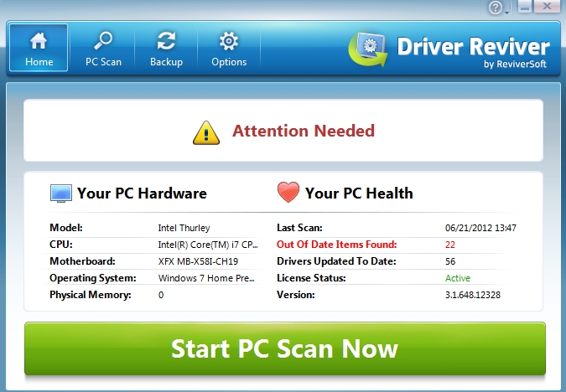The width and height of the screenshot is (566, 392).
Task: Expand the help dropdown arrow
Action: coord(506,13)
